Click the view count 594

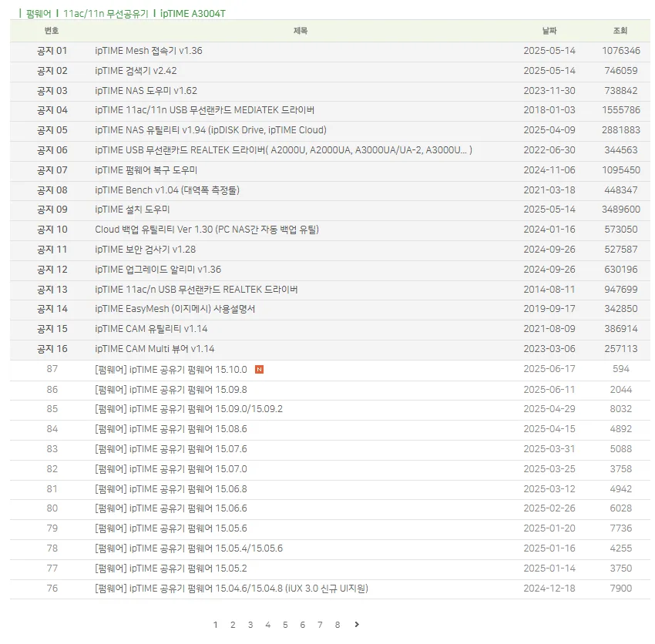click(x=621, y=369)
